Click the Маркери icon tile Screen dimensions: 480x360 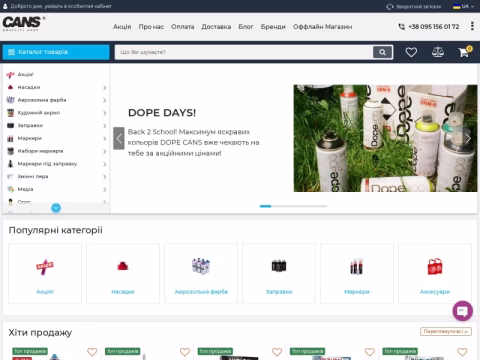[x=357, y=266]
